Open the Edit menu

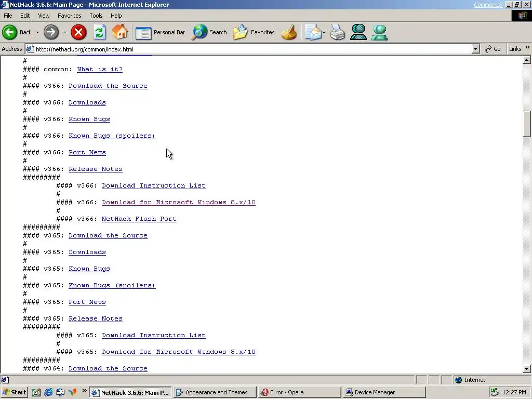tap(25, 16)
